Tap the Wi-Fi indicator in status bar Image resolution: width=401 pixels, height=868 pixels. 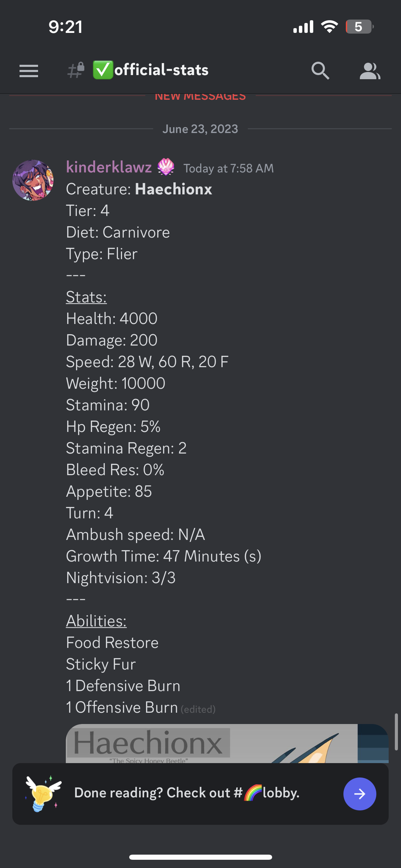(330, 27)
